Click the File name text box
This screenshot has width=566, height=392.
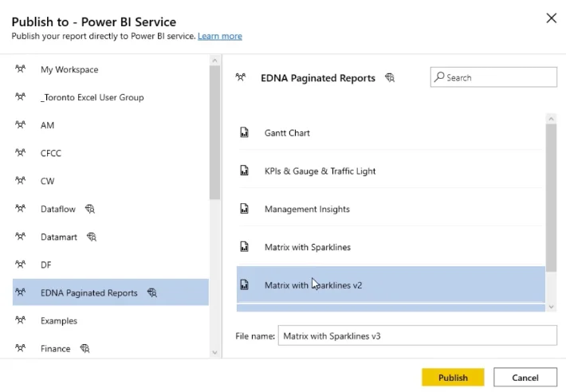point(417,335)
